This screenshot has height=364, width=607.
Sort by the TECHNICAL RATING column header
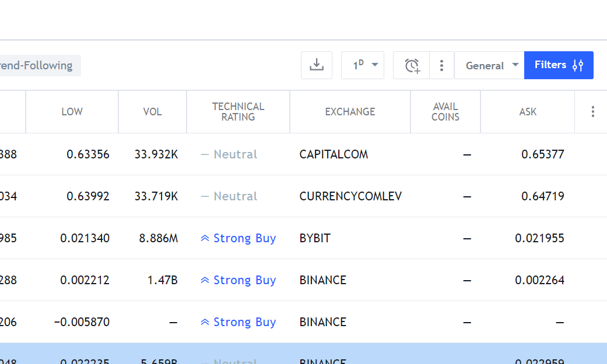point(238,112)
